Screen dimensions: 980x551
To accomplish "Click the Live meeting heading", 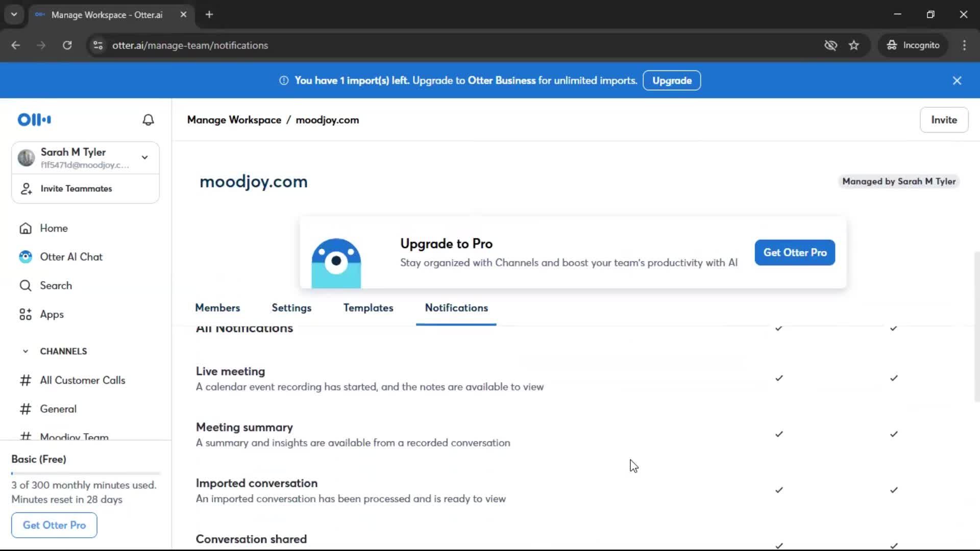I will (230, 371).
